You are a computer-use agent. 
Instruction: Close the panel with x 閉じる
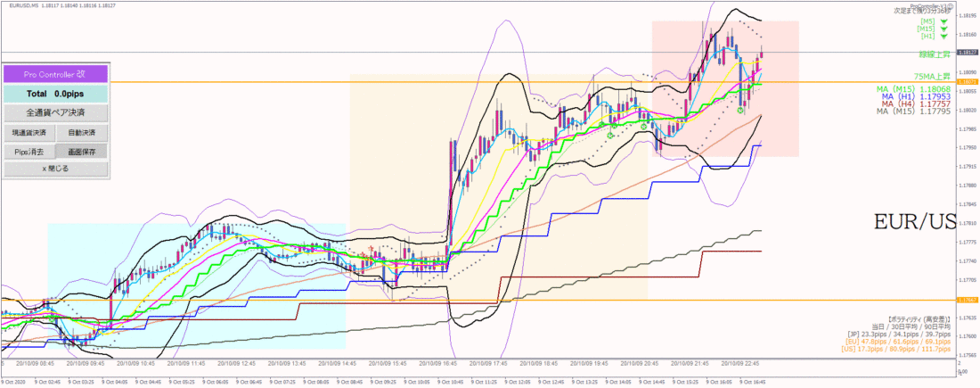coord(55,169)
